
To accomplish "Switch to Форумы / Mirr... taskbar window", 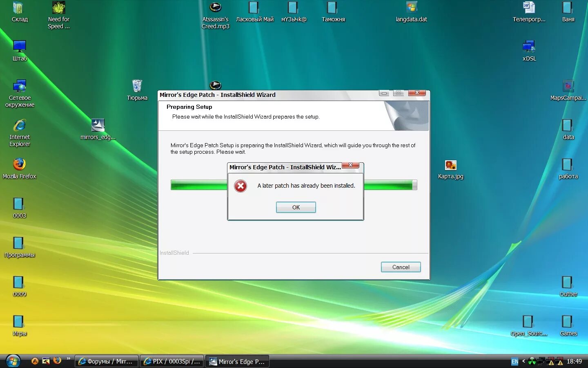I will click(106, 361).
